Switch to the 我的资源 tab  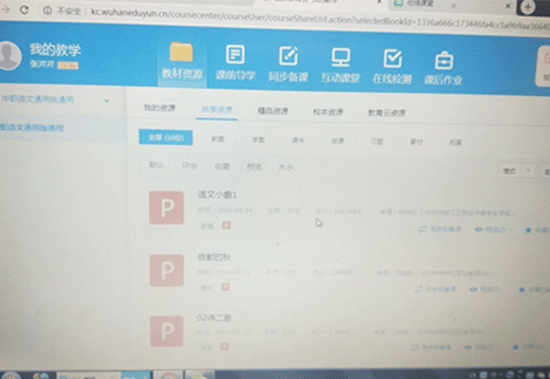(160, 108)
